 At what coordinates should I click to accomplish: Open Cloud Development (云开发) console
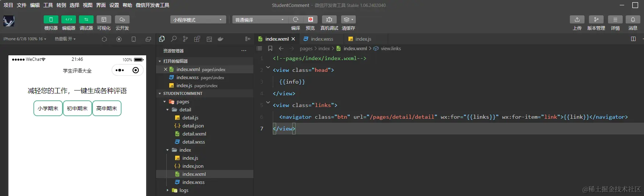coord(122,19)
